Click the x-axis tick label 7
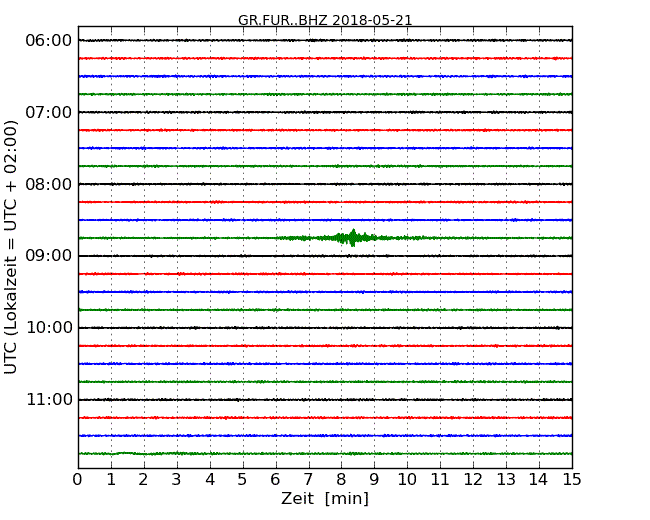This screenshot has width=650, height=520. click(308, 480)
